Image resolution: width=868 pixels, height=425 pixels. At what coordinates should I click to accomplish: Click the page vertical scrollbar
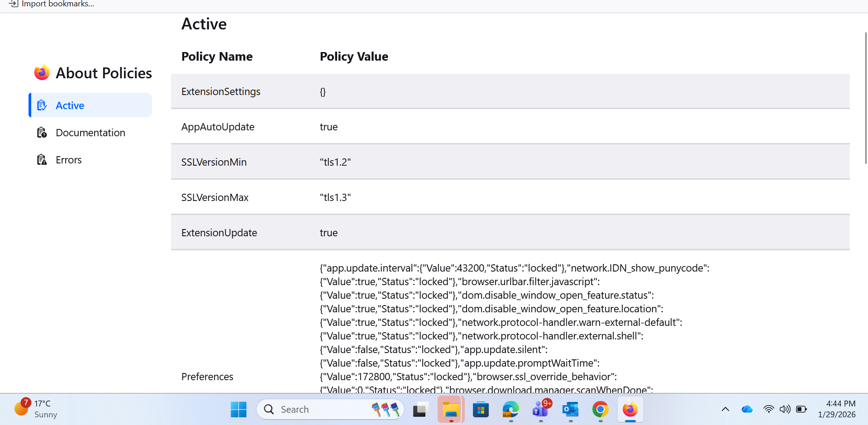click(865, 98)
